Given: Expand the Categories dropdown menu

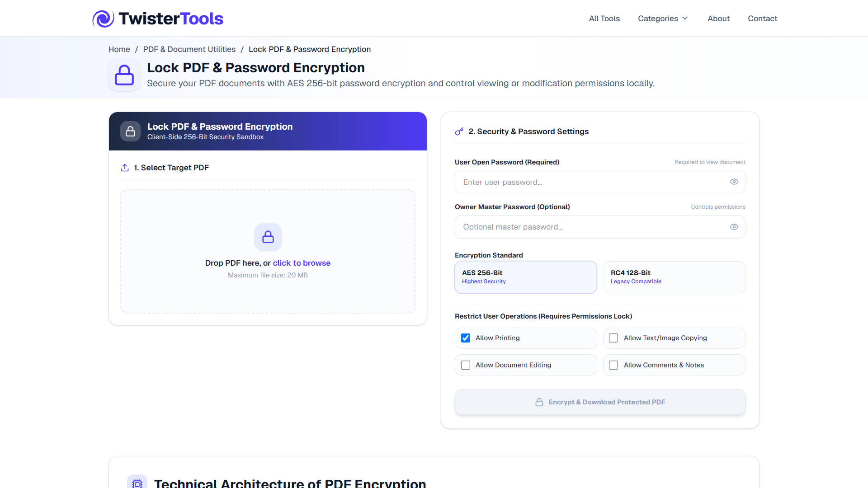Looking at the screenshot, I should tap(663, 19).
